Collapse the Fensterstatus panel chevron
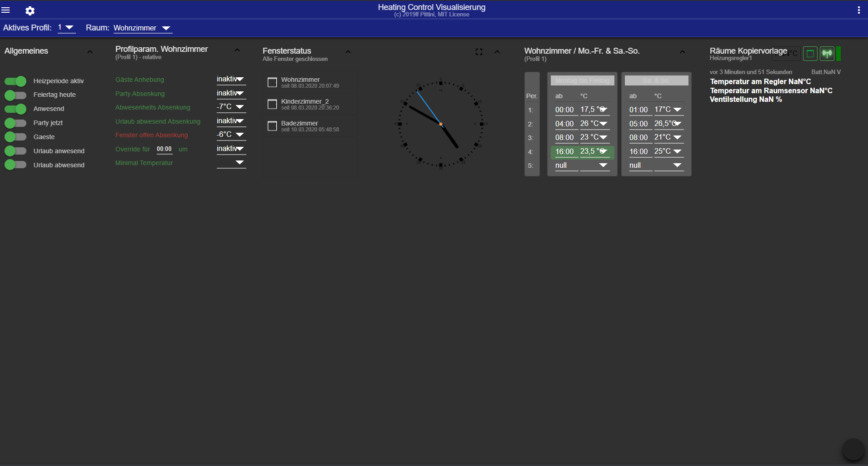This screenshot has height=466, width=868. [348, 52]
